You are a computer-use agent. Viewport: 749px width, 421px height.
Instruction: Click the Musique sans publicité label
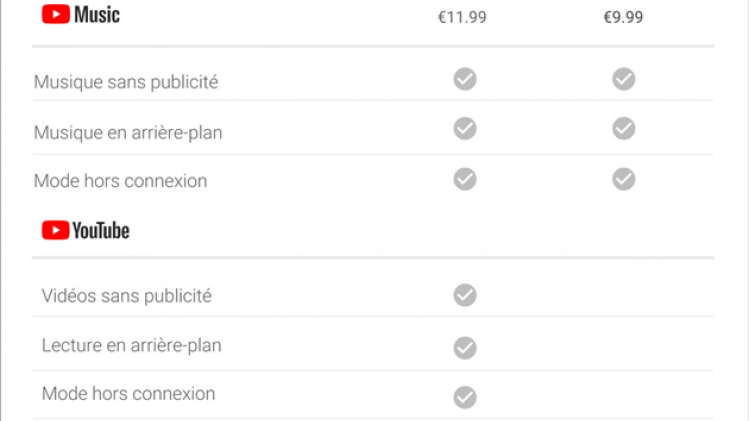point(126,82)
